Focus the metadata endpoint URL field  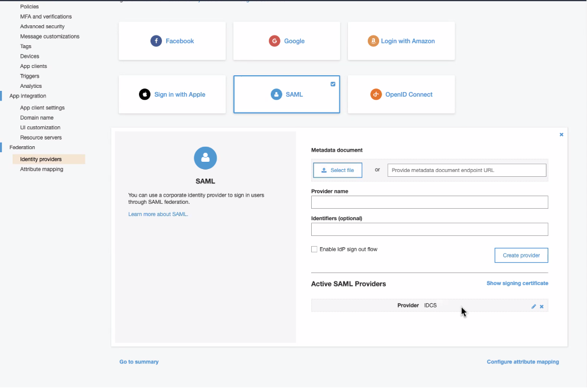point(467,170)
